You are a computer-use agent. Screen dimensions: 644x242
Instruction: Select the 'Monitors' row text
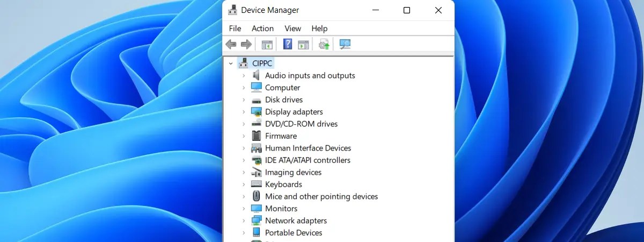281,209
